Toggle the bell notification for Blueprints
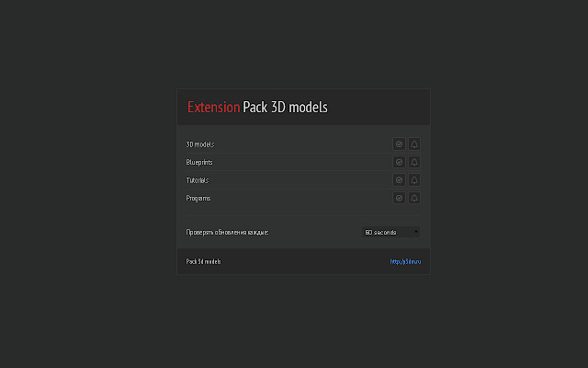Image resolution: width=588 pixels, height=368 pixels. tap(414, 162)
